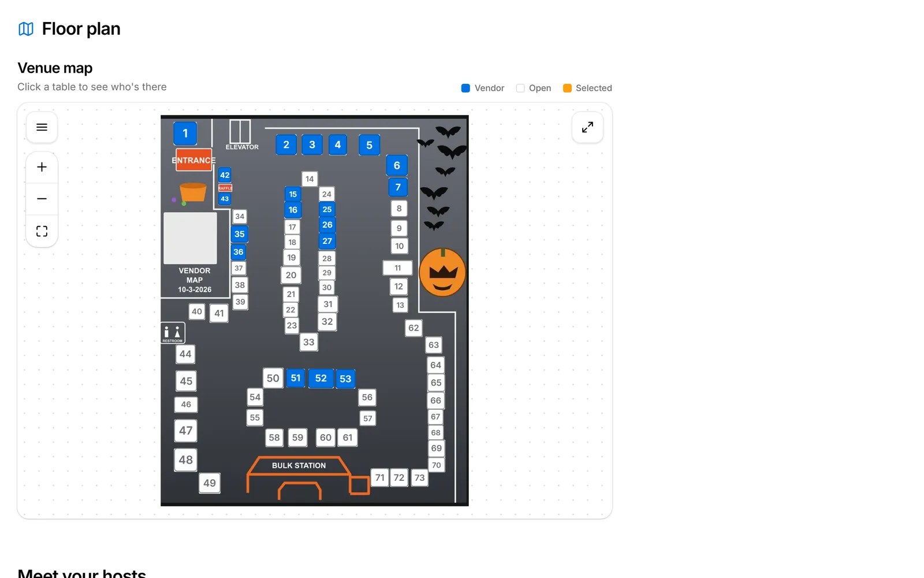Select vendor table 5
Screen dimensions: 924x578
369,145
